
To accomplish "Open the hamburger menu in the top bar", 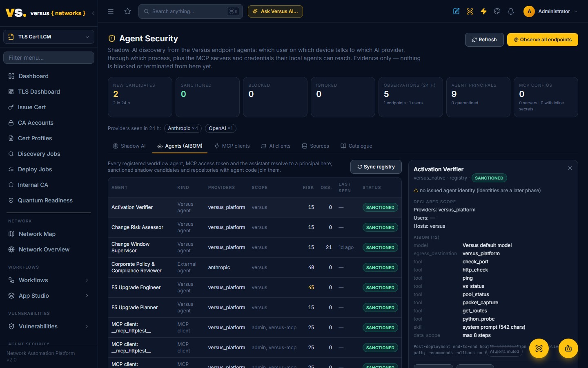I will pyautogui.click(x=111, y=11).
